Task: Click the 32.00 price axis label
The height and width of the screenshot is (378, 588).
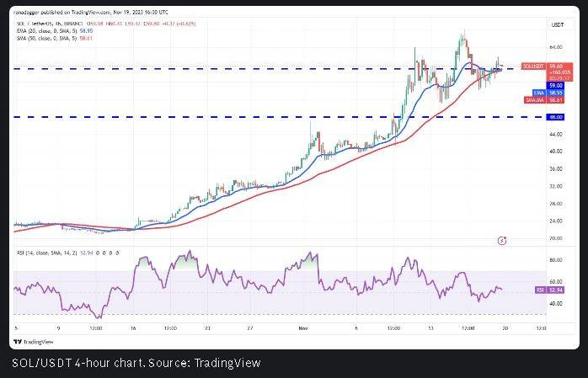Action: (x=556, y=186)
